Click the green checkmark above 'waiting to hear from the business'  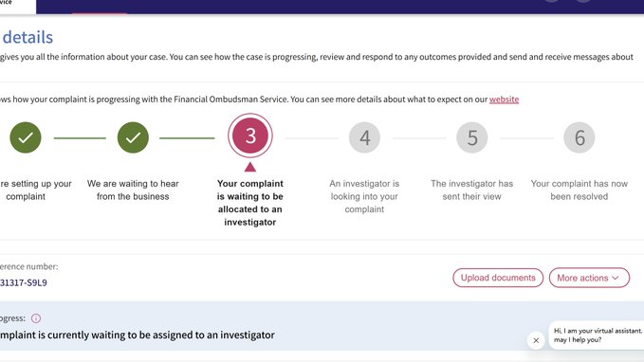tap(133, 137)
